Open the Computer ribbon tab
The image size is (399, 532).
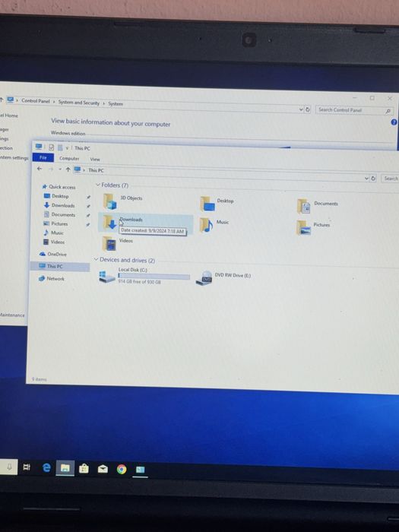(x=69, y=158)
